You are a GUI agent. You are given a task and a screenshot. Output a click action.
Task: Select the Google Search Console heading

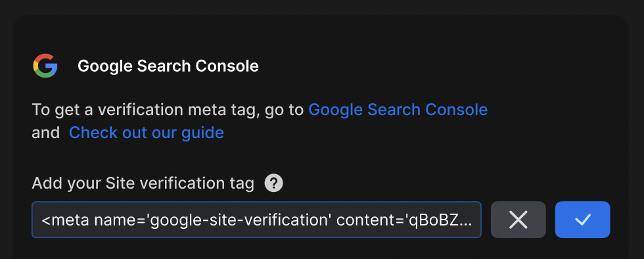click(168, 66)
